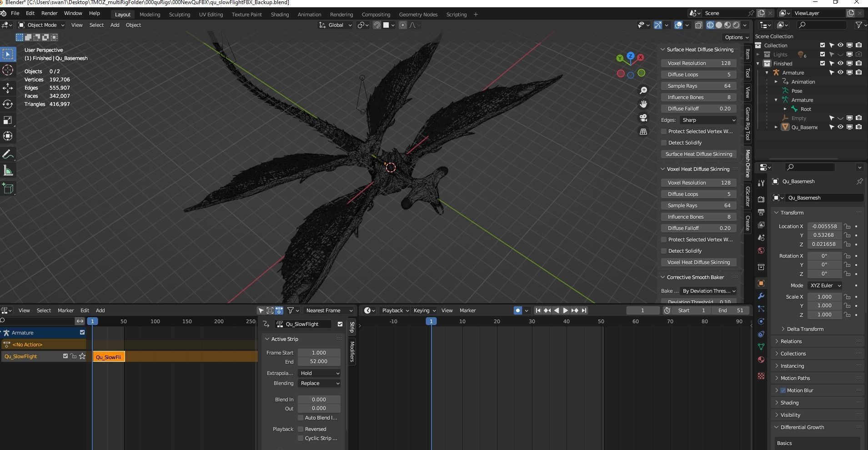Open the World properties tab icon
868x450 pixels.
point(761,250)
